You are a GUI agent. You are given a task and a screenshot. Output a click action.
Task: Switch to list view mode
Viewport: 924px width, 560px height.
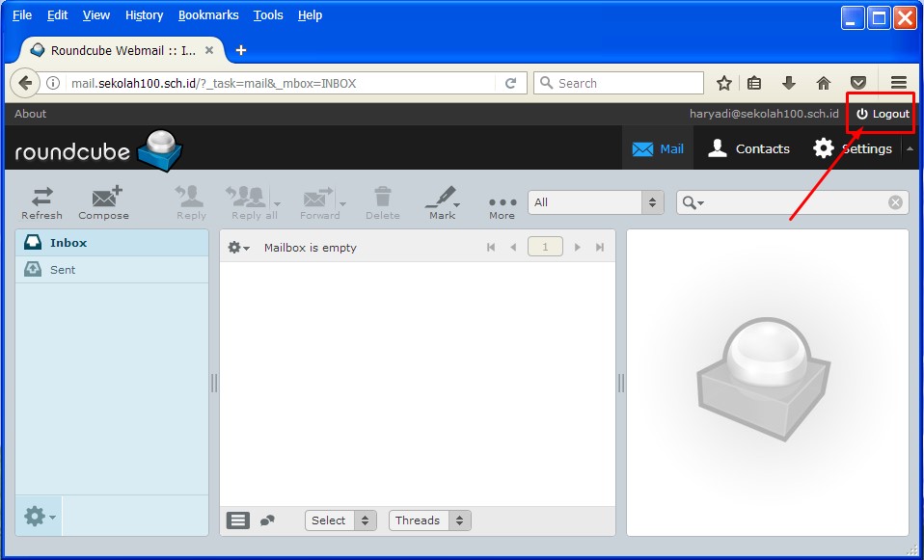coord(238,520)
